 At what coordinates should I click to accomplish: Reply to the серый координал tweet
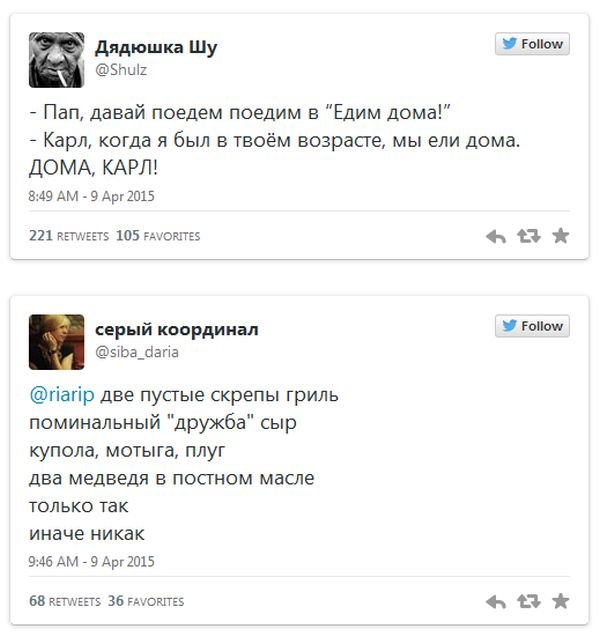click(x=496, y=601)
